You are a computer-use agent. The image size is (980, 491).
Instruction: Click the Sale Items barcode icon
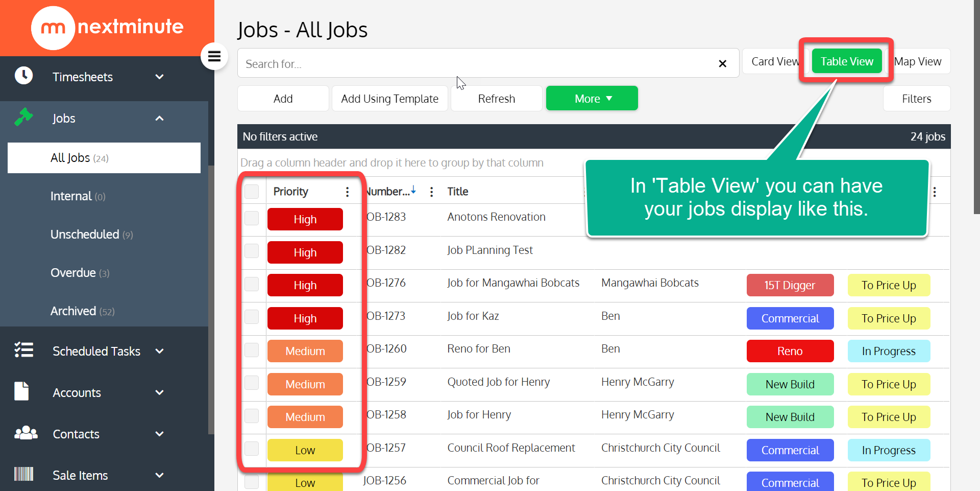(23, 474)
